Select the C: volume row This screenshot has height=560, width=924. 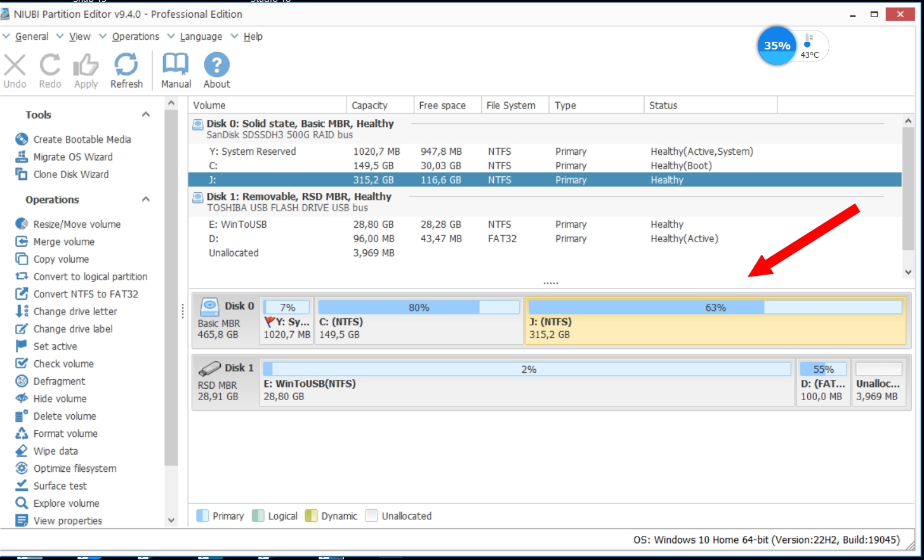pyautogui.click(x=544, y=166)
